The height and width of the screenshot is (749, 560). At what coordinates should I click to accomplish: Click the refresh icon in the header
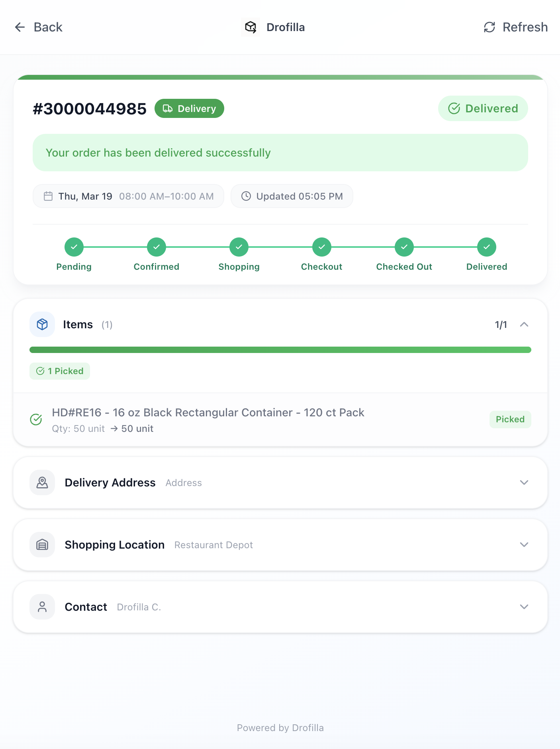point(489,27)
